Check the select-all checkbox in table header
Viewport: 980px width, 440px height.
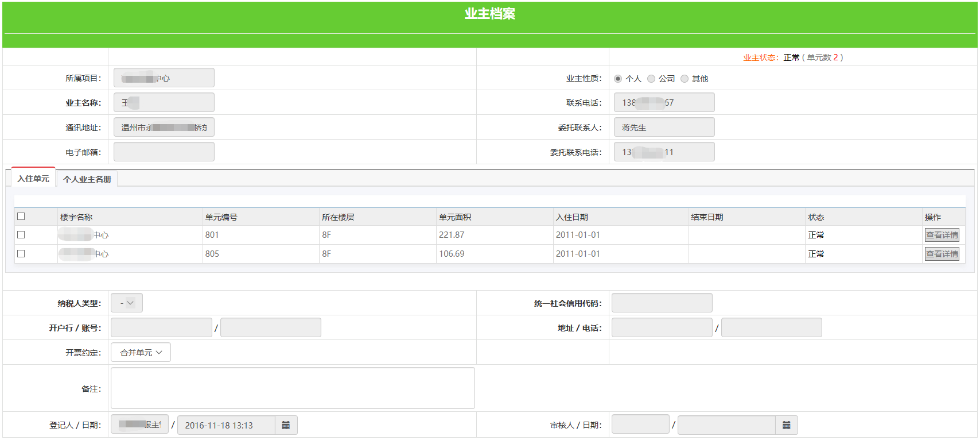[x=21, y=217]
